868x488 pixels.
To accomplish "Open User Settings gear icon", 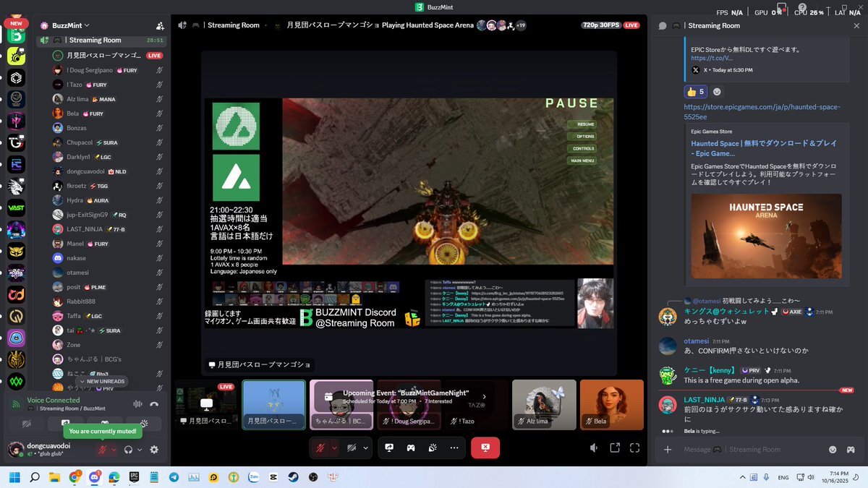I will click(x=154, y=449).
